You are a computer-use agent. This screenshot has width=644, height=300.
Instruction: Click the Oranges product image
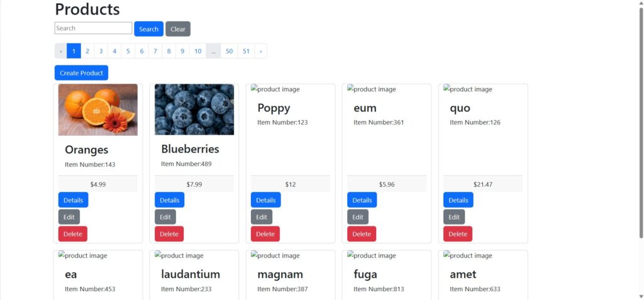[x=98, y=110]
